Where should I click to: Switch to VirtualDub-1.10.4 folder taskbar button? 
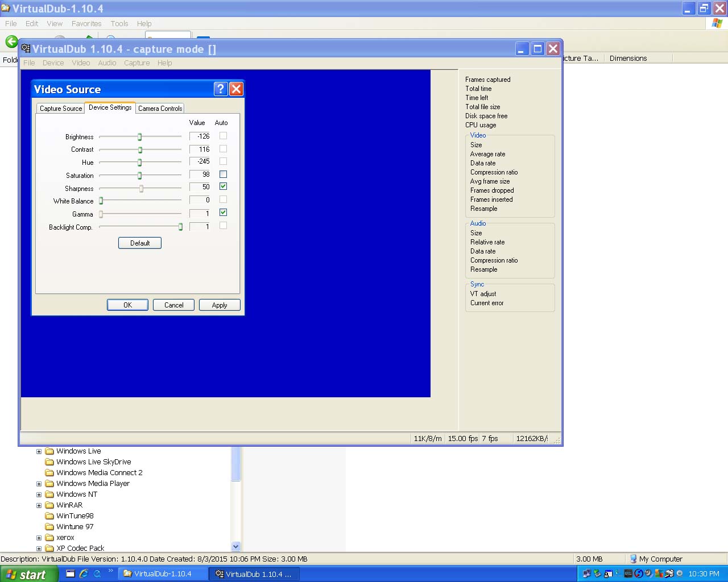[x=162, y=574]
